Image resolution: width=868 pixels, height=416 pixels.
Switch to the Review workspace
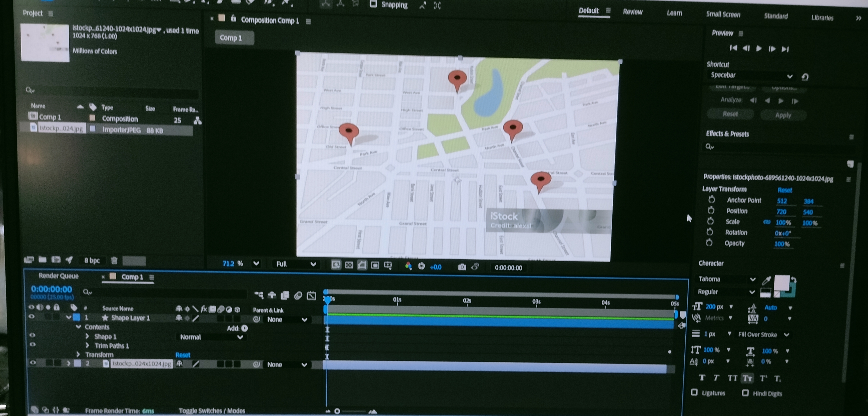[x=632, y=12]
